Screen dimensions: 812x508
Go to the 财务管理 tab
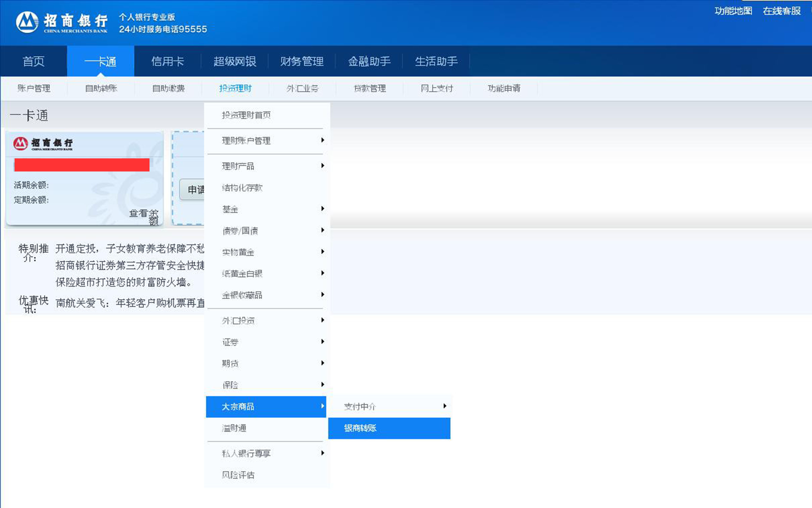(x=302, y=61)
